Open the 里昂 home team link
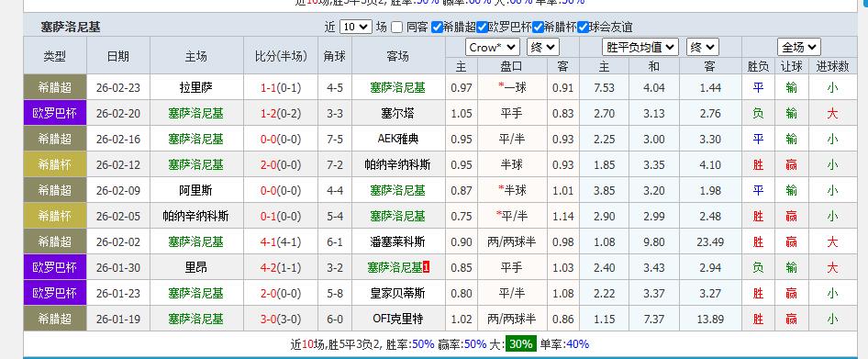The image size is (868, 359). (x=196, y=267)
